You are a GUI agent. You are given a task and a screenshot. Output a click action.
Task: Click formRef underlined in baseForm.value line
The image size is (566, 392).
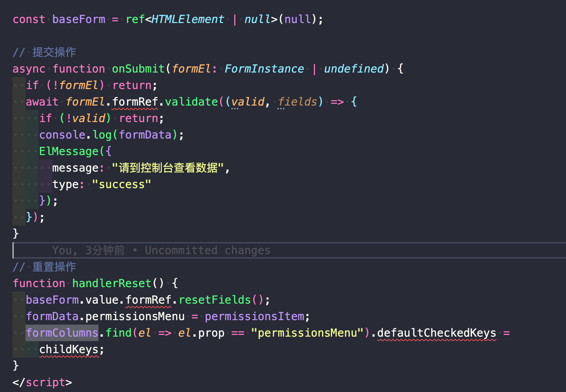[148, 300]
